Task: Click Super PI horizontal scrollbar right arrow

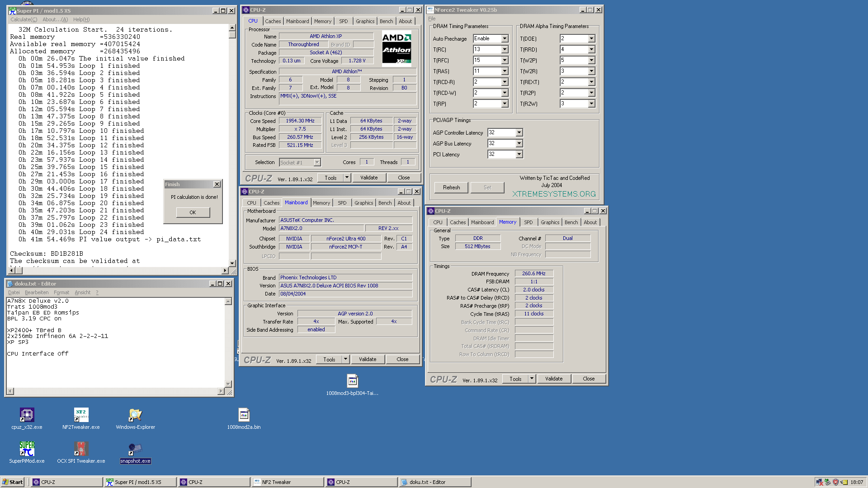Action: click(x=225, y=271)
